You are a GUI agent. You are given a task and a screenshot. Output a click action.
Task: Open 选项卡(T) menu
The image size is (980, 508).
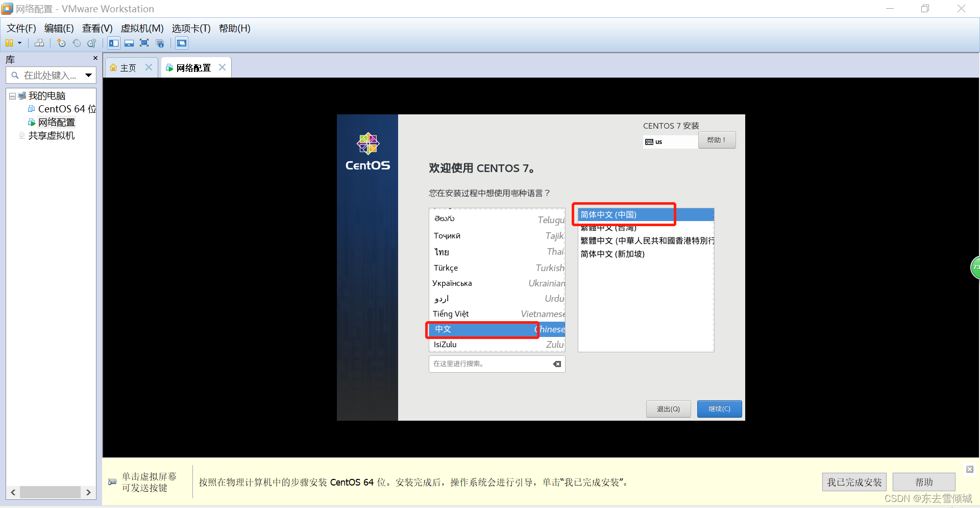click(x=191, y=28)
